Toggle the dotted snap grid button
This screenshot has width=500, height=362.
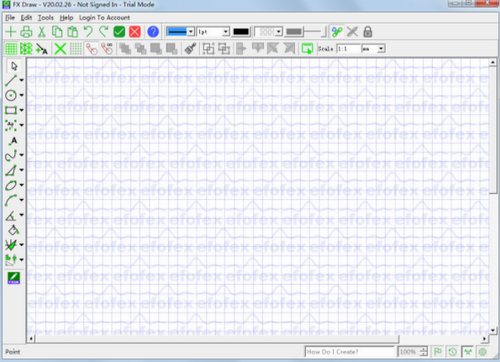pos(76,49)
